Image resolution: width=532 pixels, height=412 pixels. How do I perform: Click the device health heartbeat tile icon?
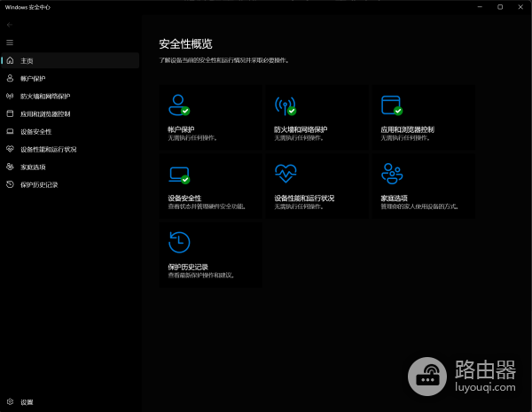click(x=286, y=174)
